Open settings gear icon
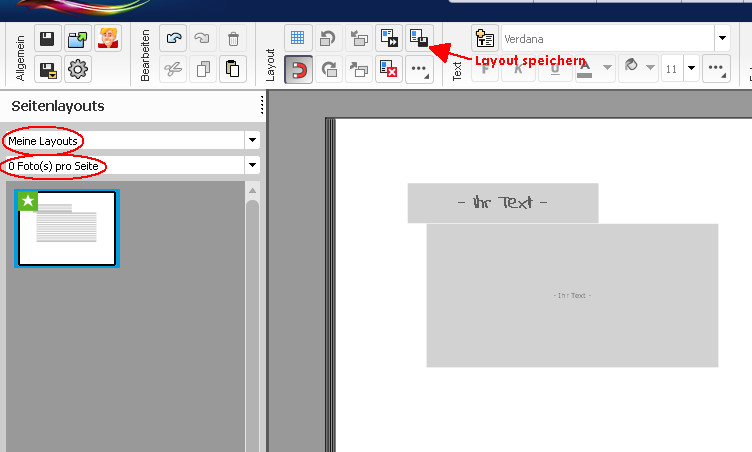This screenshot has width=752, height=452. tap(78, 69)
